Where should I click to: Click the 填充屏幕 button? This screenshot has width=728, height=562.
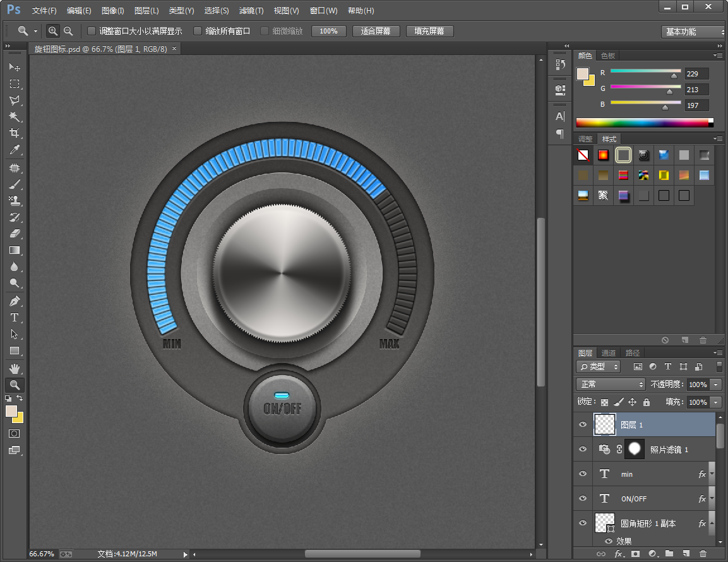coord(429,31)
